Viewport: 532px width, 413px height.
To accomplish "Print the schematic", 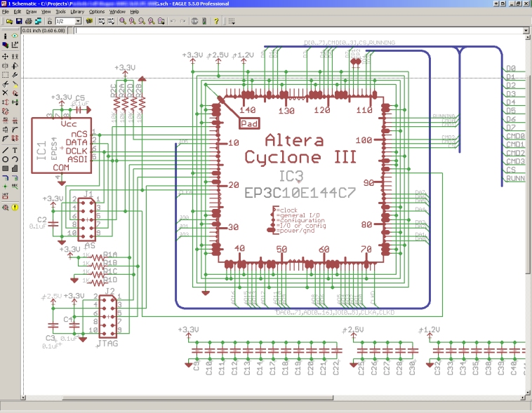I will point(29,21).
